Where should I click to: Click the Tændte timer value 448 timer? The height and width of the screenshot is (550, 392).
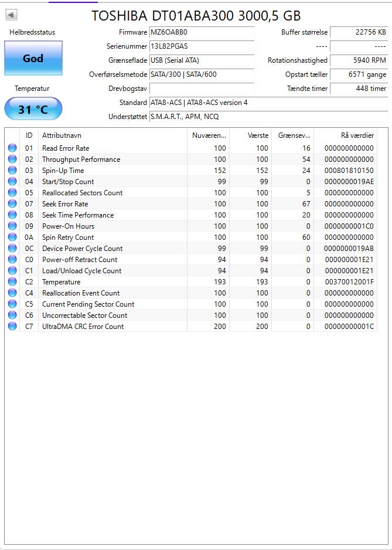[359, 89]
